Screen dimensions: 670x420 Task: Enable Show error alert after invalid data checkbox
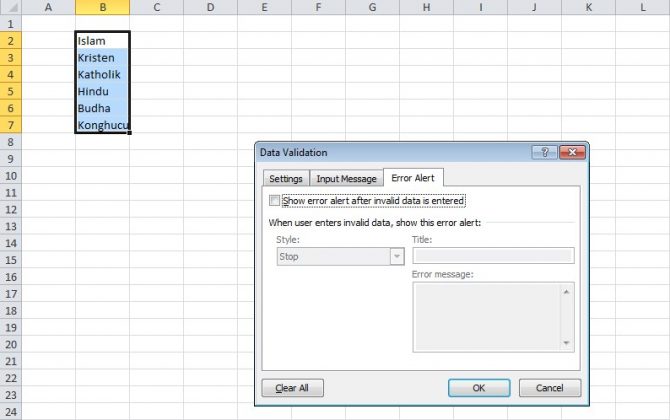[275, 201]
